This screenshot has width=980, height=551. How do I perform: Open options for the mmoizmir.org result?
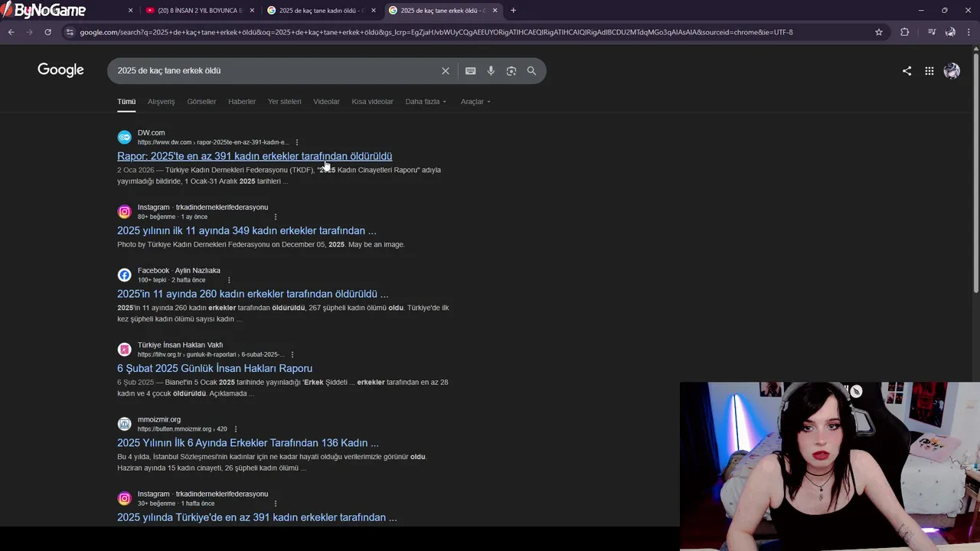(236, 429)
